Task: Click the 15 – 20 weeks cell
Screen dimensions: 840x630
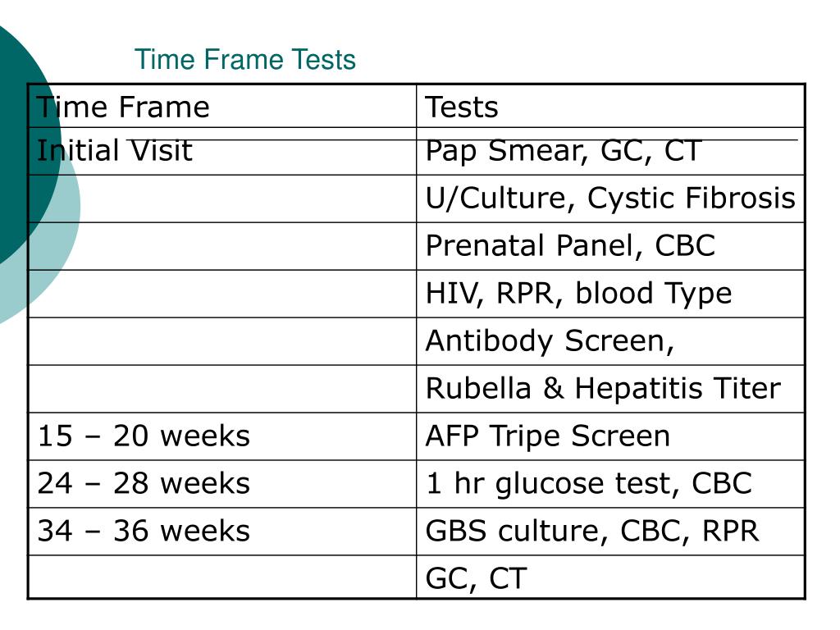Action: coord(222,436)
